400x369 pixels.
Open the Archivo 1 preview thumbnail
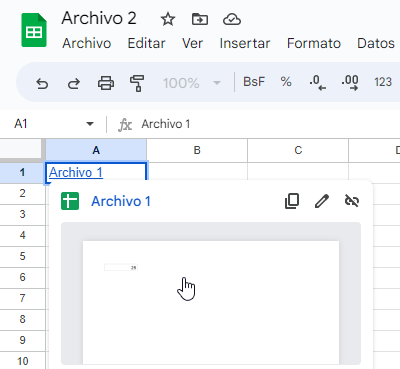(211, 293)
